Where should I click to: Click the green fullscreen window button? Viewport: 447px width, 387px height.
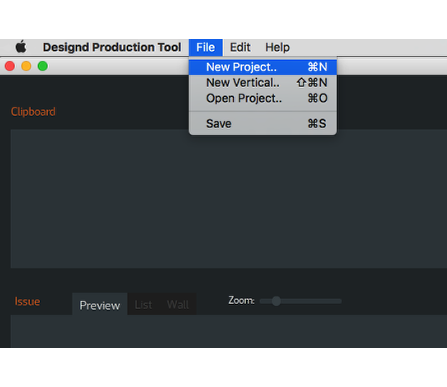(43, 66)
